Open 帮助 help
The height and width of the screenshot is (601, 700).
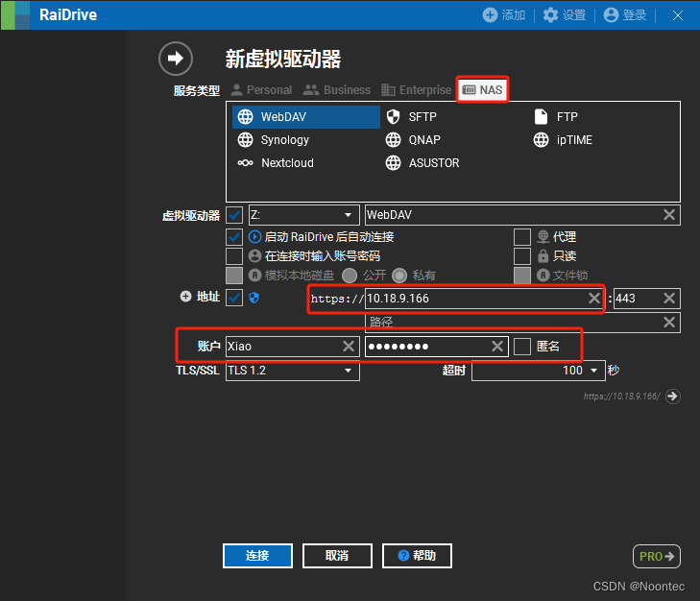(417, 556)
